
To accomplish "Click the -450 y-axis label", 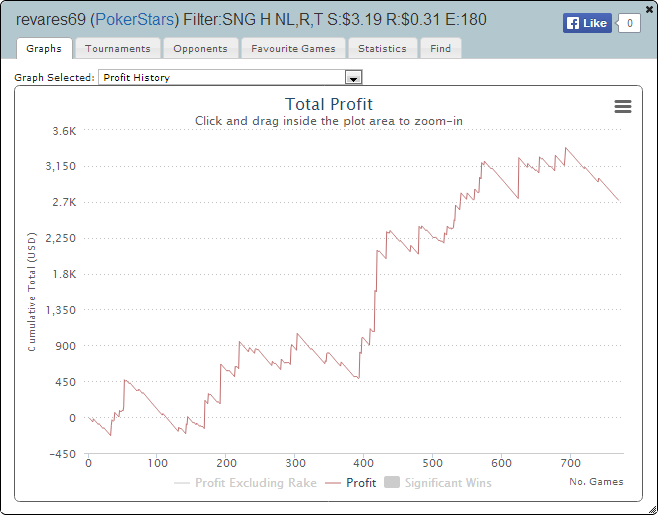I will click(63, 454).
